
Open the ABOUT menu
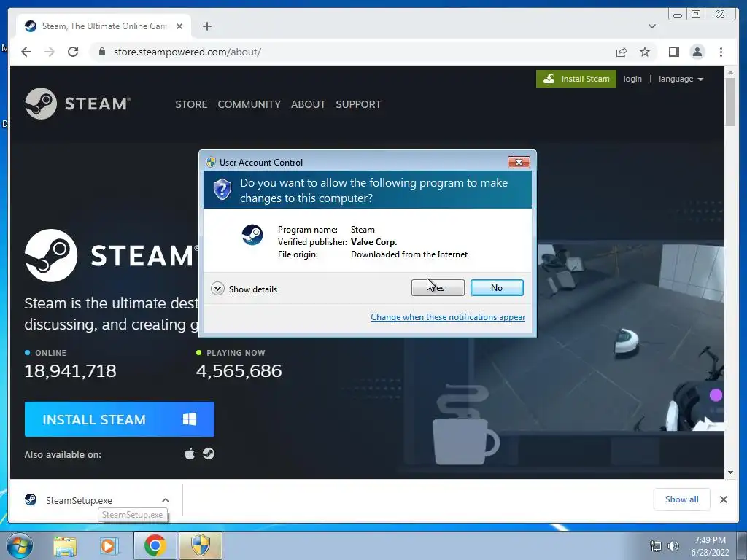309,104
